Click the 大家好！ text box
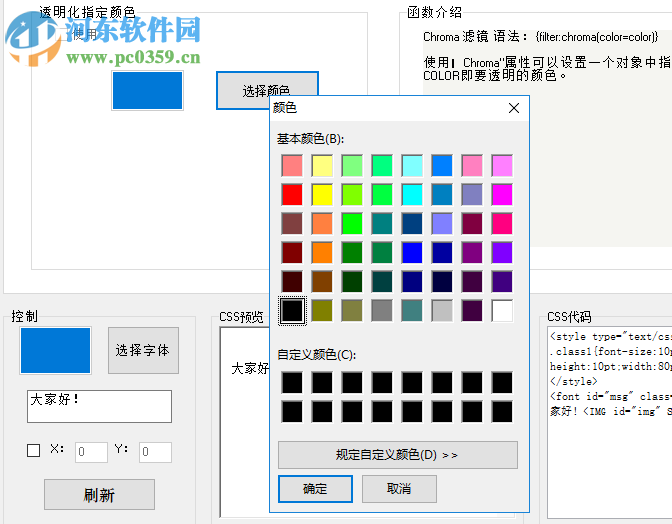 point(99,406)
